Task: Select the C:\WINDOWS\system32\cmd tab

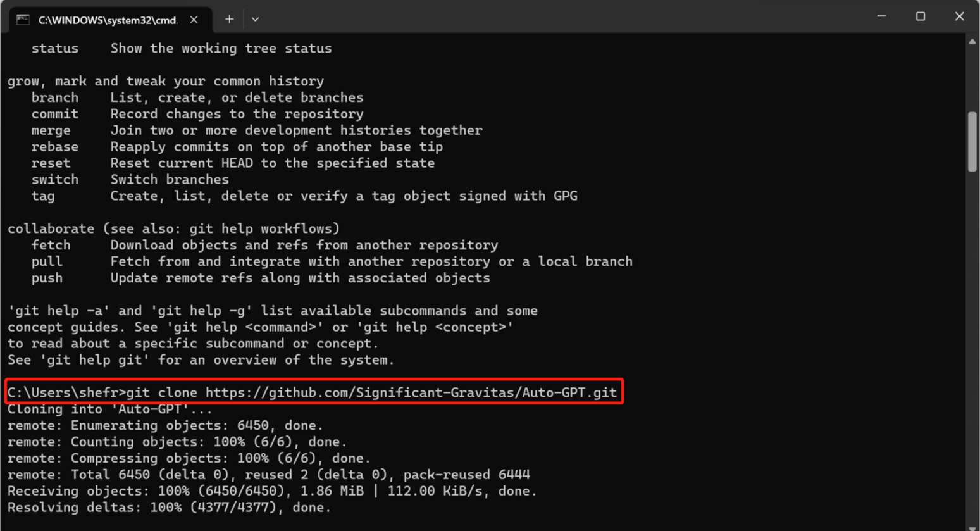Action: point(108,20)
